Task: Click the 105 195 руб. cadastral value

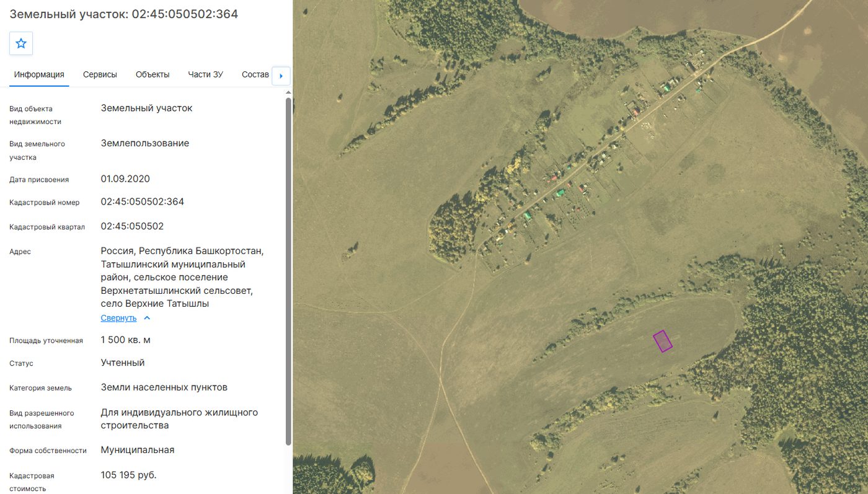Action: [129, 475]
